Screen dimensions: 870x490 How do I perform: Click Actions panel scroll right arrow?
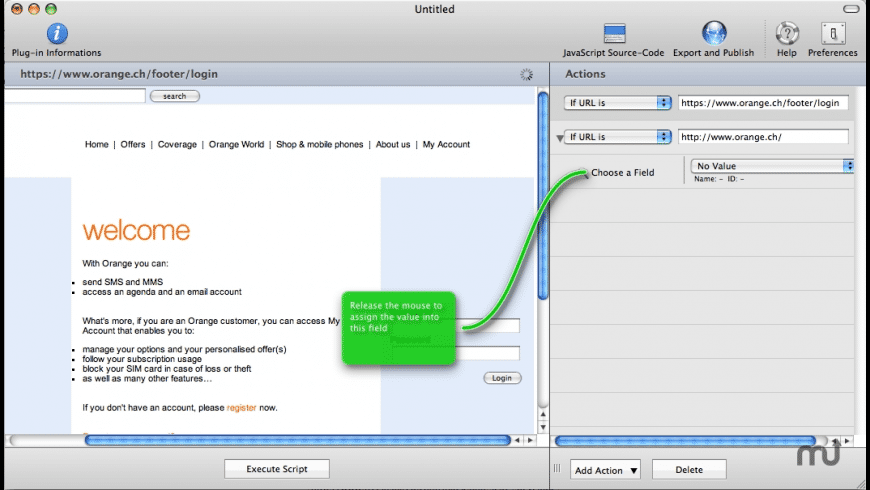[847, 441]
